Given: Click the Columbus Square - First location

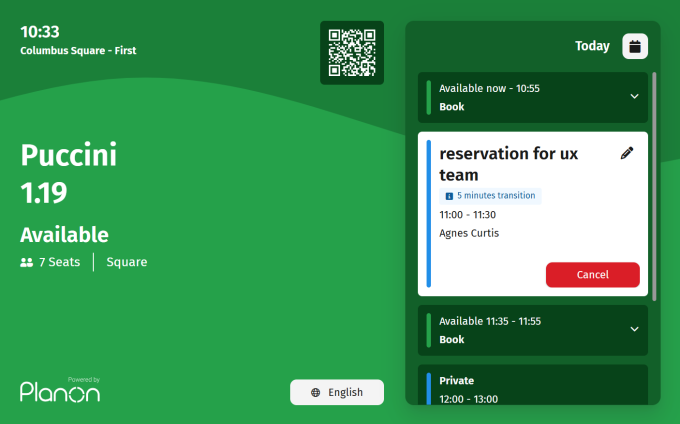Looking at the screenshot, I should pos(78,50).
